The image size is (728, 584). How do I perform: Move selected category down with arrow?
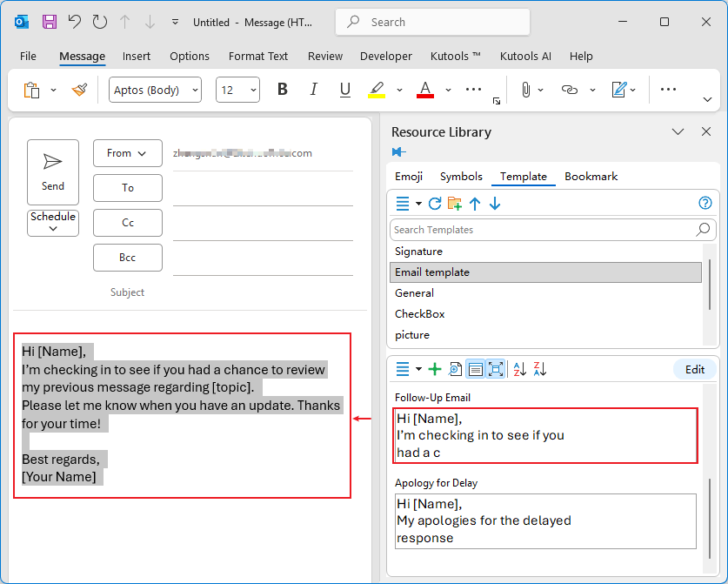495,204
